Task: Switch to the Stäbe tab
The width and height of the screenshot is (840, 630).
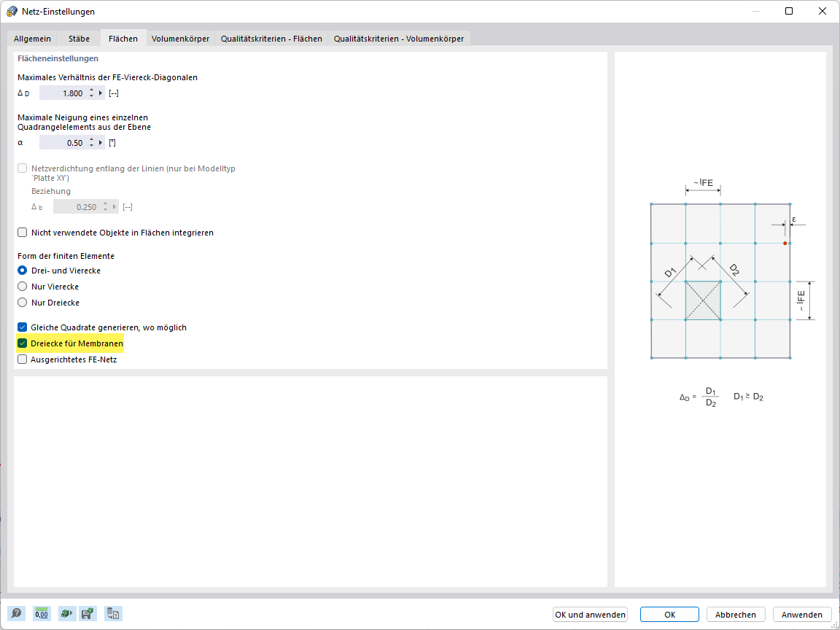Action: [x=79, y=39]
